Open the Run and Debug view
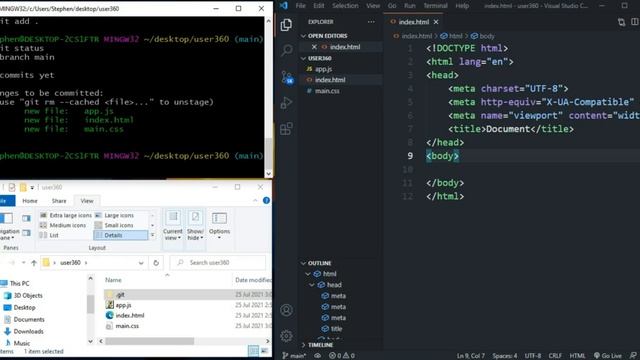The width and height of the screenshot is (640, 360). pyautogui.click(x=287, y=103)
